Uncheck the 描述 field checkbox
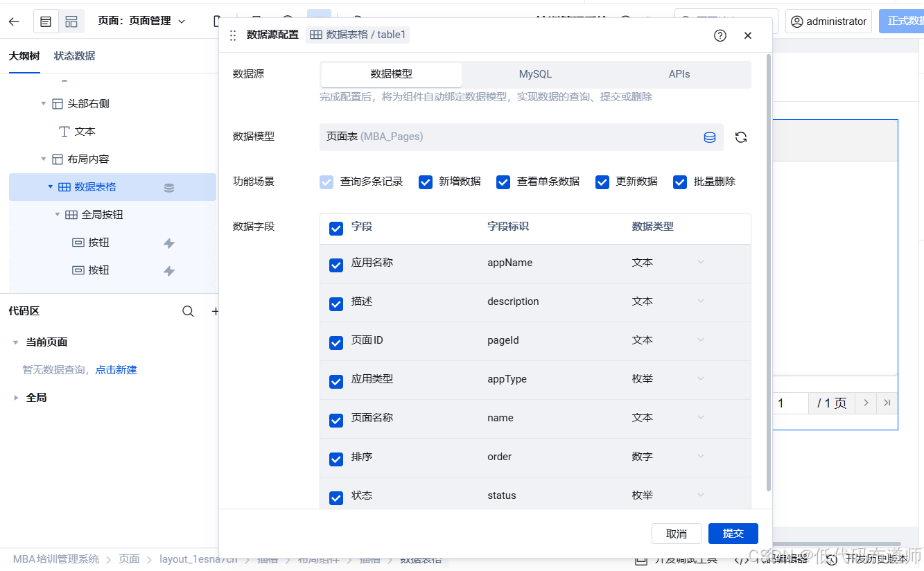This screenshot has width=924, height=571. click(336, 304)
